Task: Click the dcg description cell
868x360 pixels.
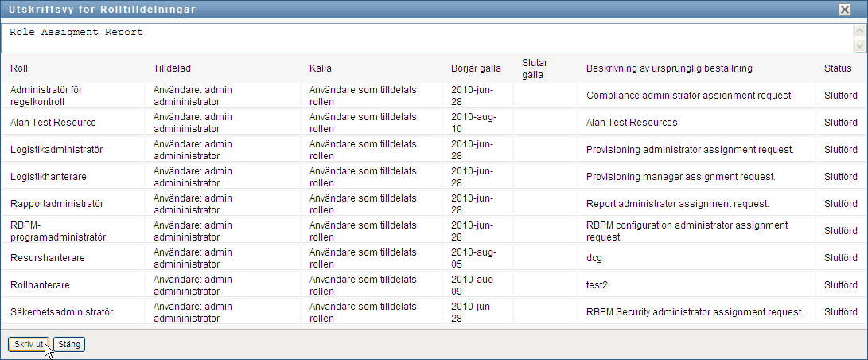Action: (x=696, y=258)
